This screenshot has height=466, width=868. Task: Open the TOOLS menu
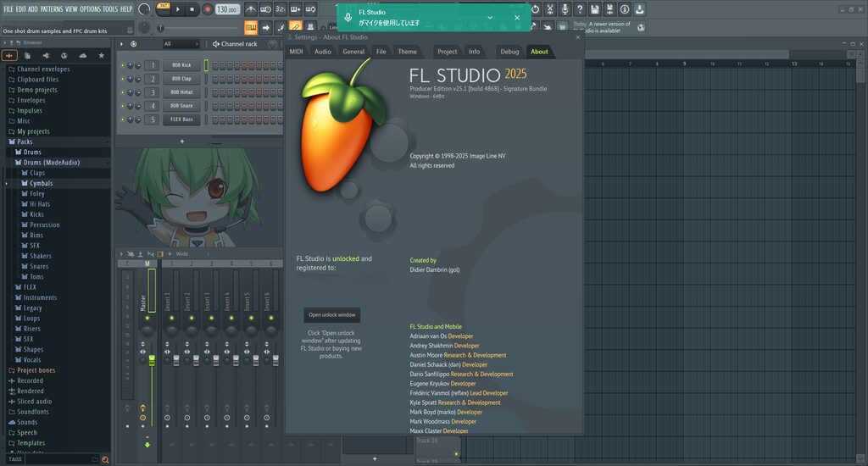click(110, 8)
